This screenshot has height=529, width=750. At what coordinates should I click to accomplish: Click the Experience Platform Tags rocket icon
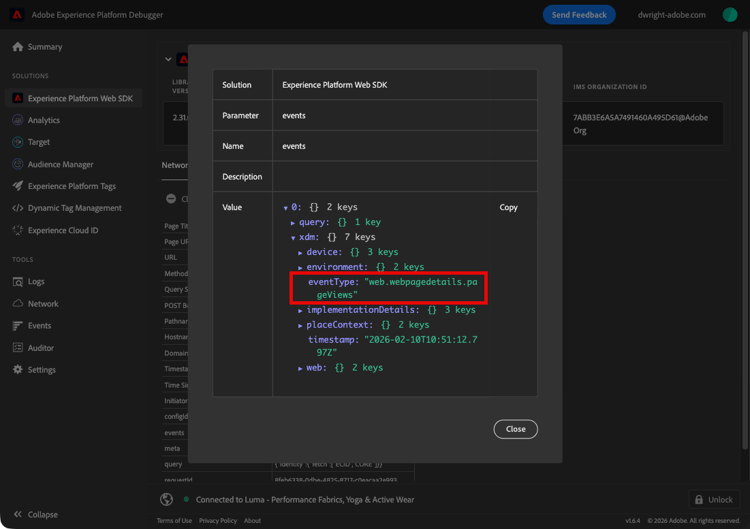coord(18,186)
